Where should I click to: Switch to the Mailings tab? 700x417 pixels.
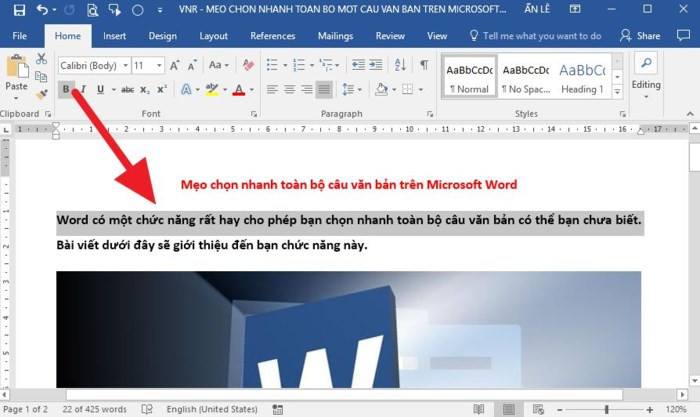point(335,36)
